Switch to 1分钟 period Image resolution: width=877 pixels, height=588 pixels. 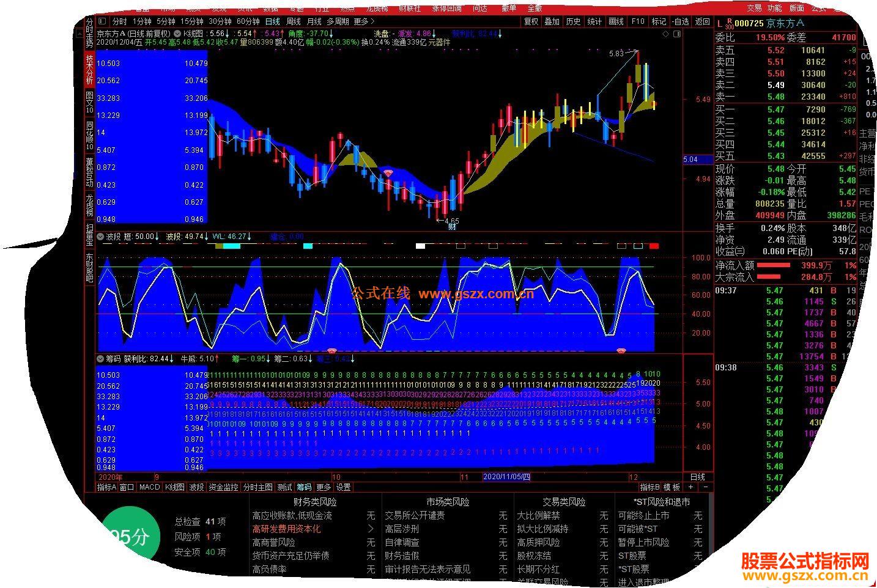point(142,21)
